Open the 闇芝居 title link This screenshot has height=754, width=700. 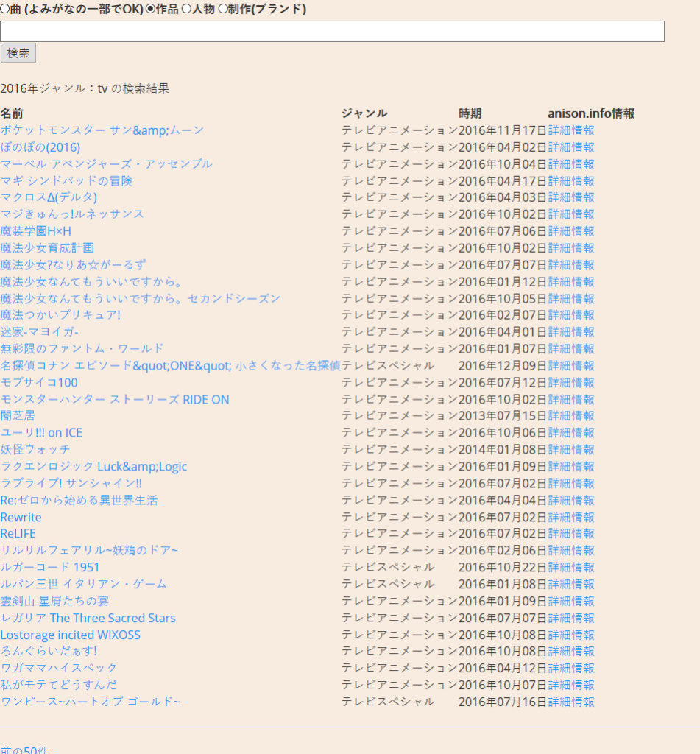18,415
